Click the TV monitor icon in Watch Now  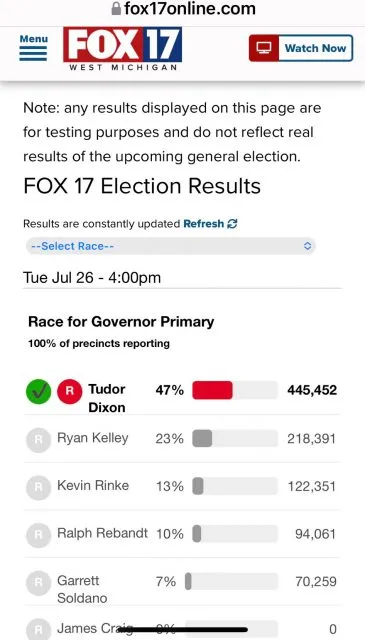264,48
